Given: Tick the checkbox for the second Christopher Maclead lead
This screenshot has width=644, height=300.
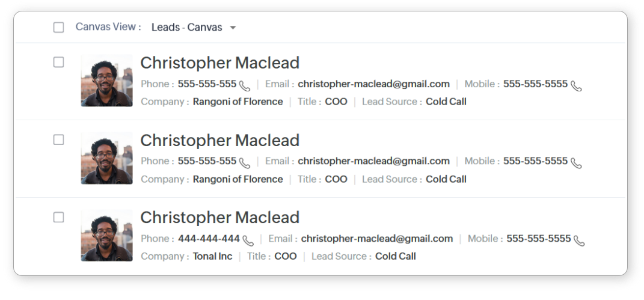Looking at the screenshot, I should 58,139.
